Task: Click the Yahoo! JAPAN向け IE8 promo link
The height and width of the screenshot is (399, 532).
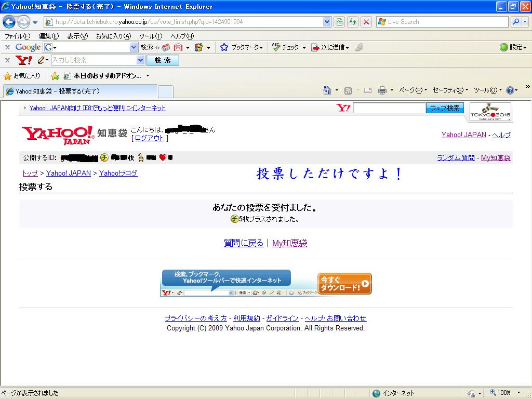Action: tap(98, 108)
